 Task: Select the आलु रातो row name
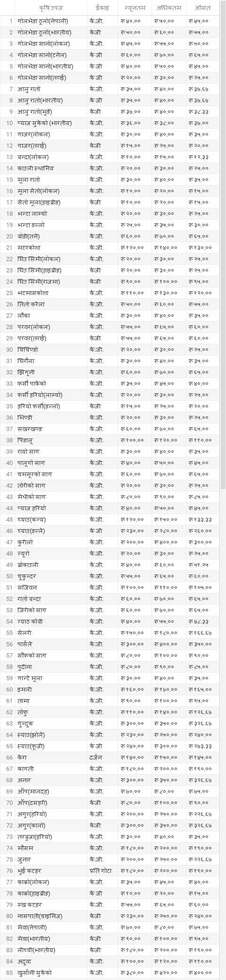coord(29,89)
